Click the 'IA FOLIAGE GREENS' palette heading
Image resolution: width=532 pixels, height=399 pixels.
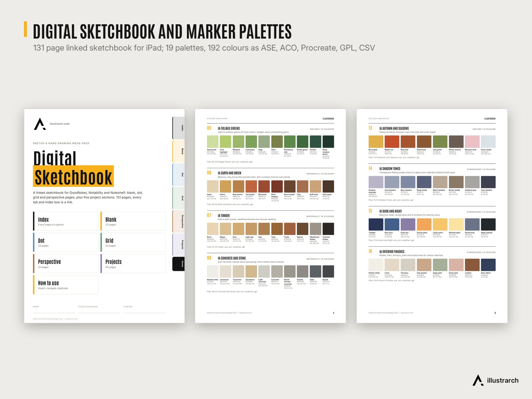pos(229,128)
